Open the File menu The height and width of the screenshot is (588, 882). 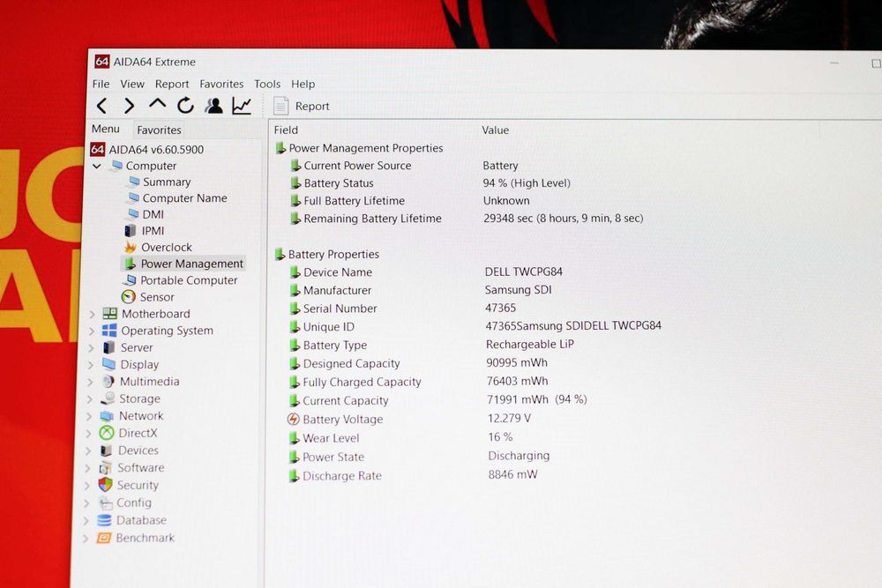[x=101, y=84]
